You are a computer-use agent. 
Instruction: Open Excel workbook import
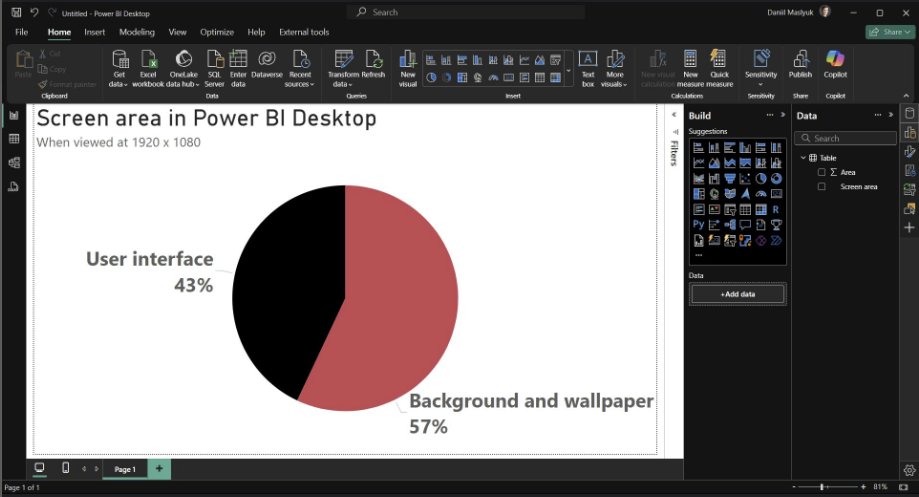[x=148, y=69]
